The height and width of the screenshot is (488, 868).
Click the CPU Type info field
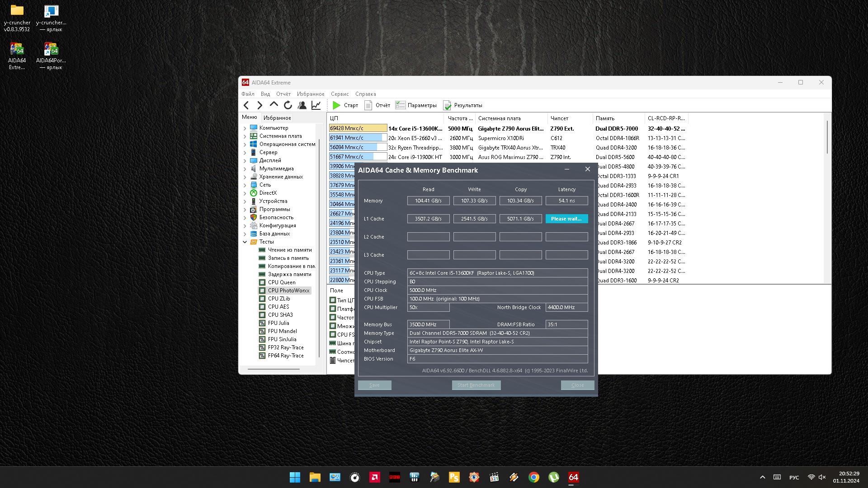pos(497,273)
